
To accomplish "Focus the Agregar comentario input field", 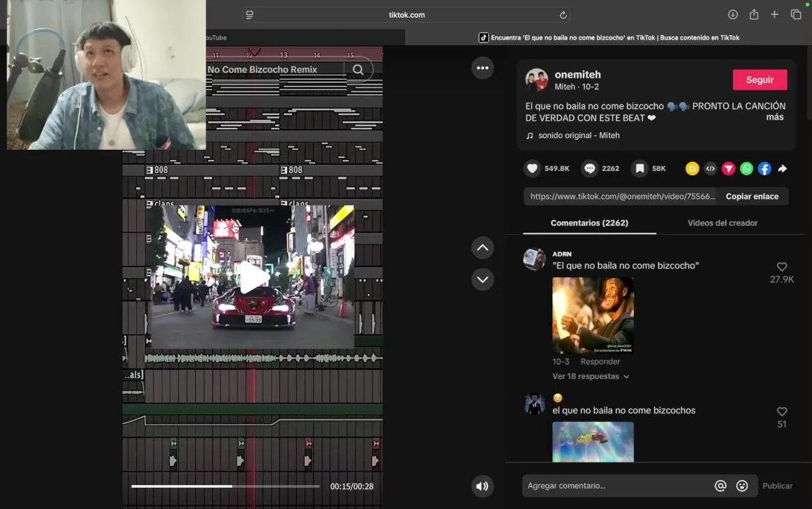I will pos(616,486).
